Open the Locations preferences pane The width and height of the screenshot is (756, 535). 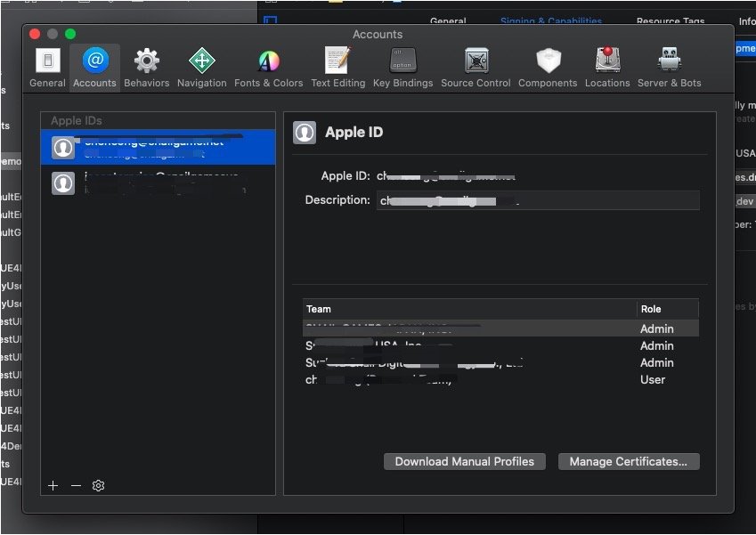click(x=607, y=68)
